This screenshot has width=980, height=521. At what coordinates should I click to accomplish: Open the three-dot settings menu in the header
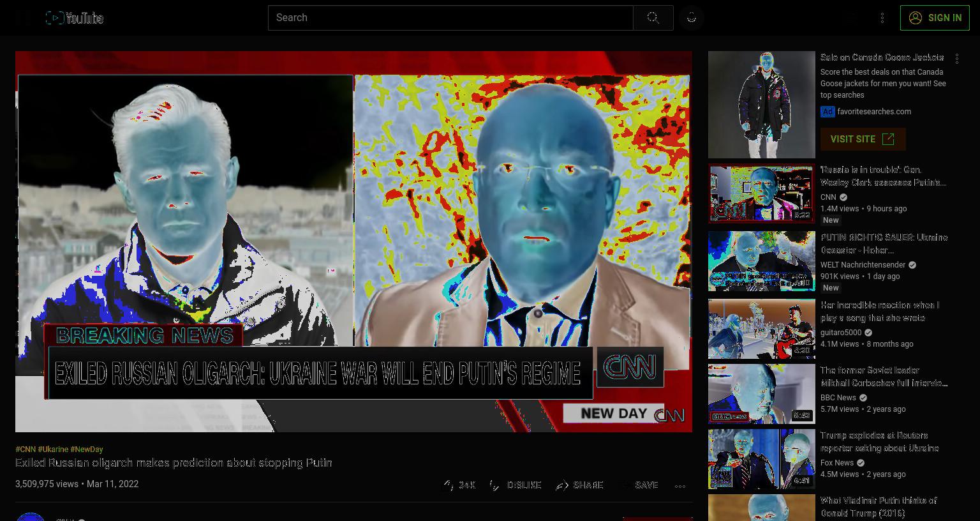882,18
